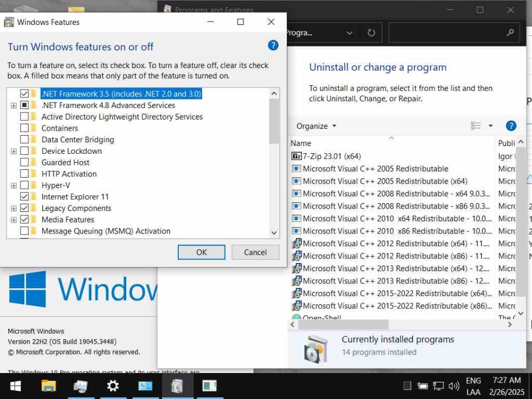Click the 7-Zip 23.01 program icon
Image resolution: width=532 pixels, height=399 pixels.
pyautogui.click(x=296, y=156)
